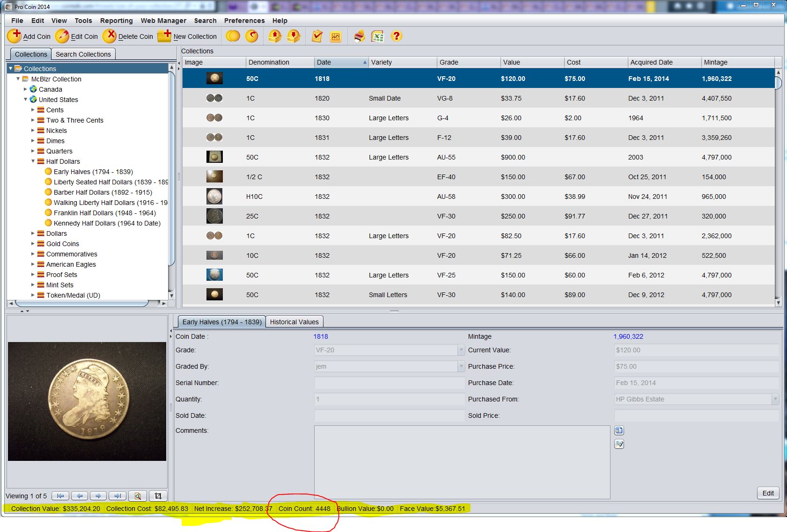The height and width of the screenshot is (532, 787).
Task: Go to first image with navigation arrow
Action: click(60, 496)
